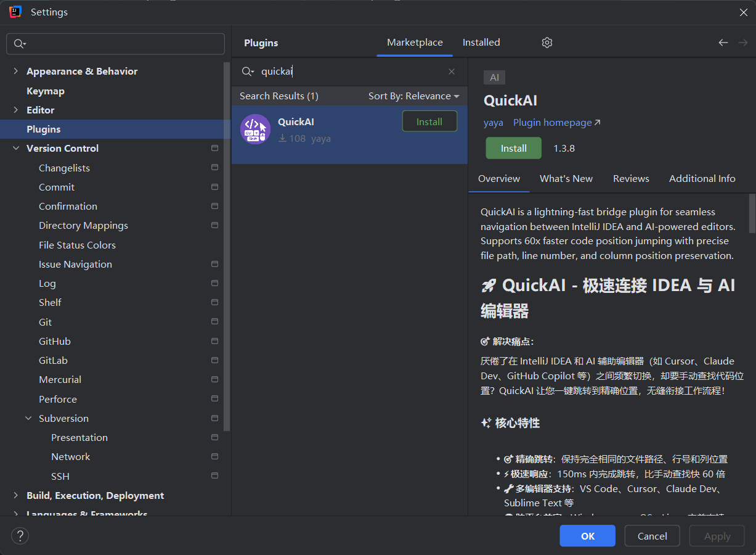Click project-level icon beside Commit

pos(214,187)
